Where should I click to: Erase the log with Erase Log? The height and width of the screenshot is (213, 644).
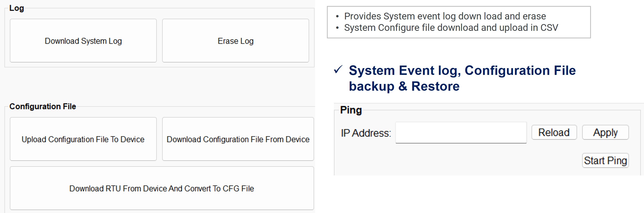click(236, 40)
